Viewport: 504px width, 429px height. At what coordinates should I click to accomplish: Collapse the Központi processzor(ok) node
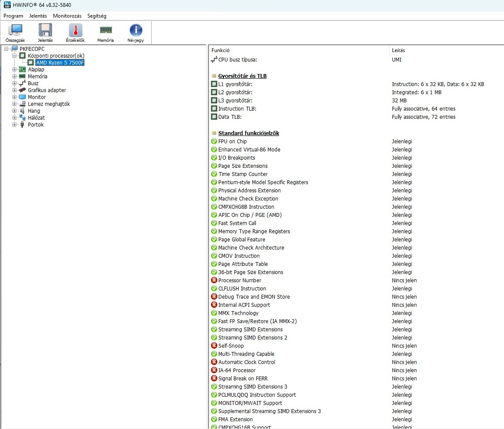coord(14,56)
